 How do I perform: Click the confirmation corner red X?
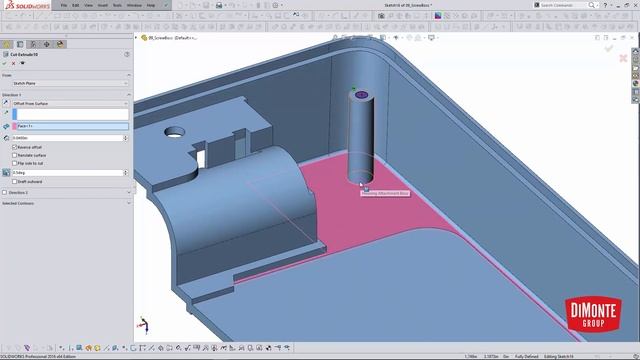coord(623,58)
